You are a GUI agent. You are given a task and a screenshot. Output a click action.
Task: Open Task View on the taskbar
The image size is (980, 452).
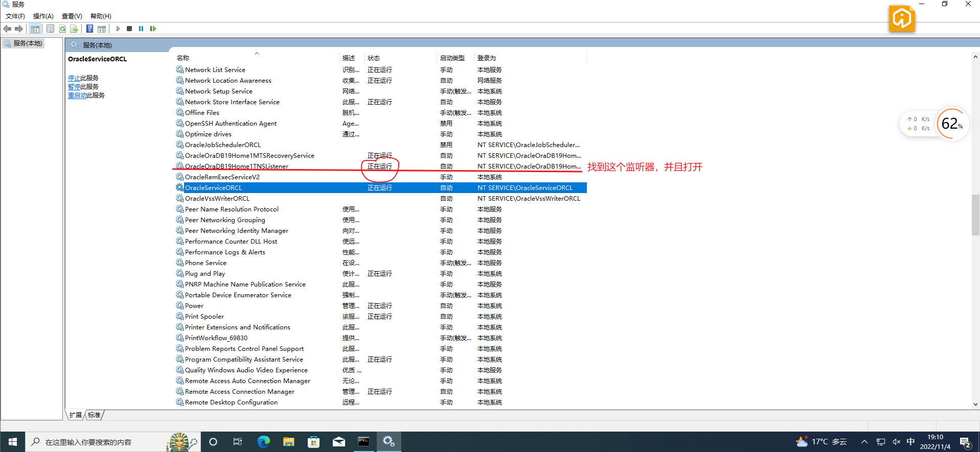238,442
